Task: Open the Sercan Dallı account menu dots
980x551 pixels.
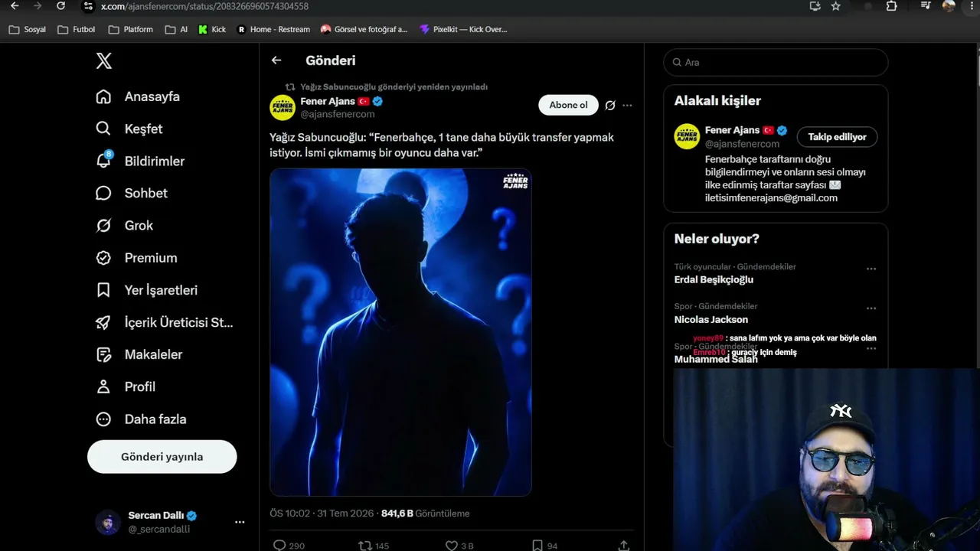Action: pyautogui.click(x=240, y=522)
